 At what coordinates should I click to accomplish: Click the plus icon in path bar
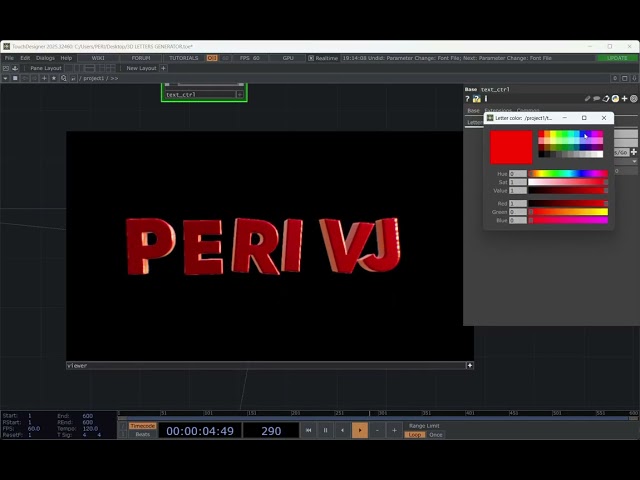[x=44, y=78]
